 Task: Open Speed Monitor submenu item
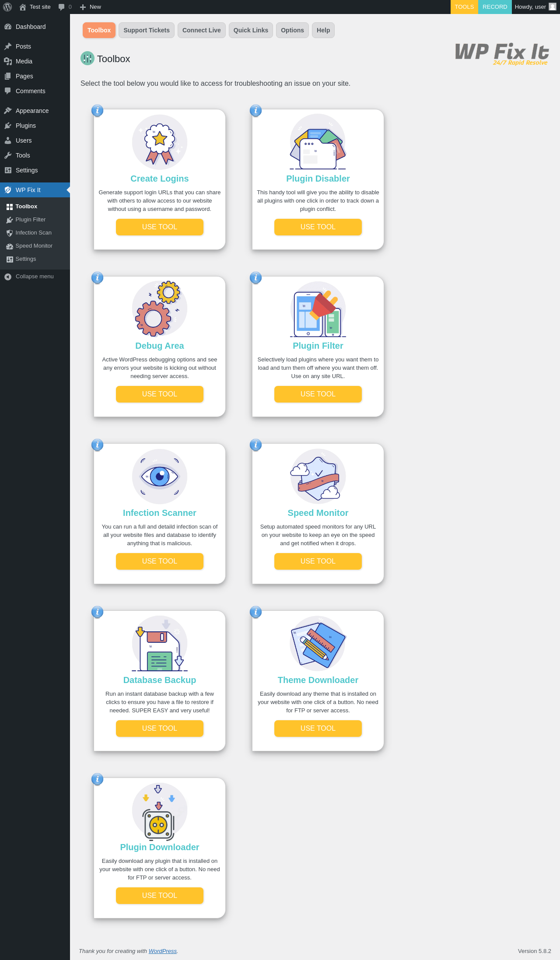tap(35, 246)
